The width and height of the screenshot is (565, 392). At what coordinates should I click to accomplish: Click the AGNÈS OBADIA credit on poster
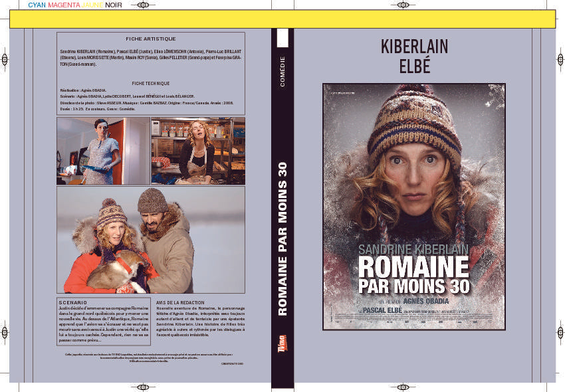click(x=426, y=301)
